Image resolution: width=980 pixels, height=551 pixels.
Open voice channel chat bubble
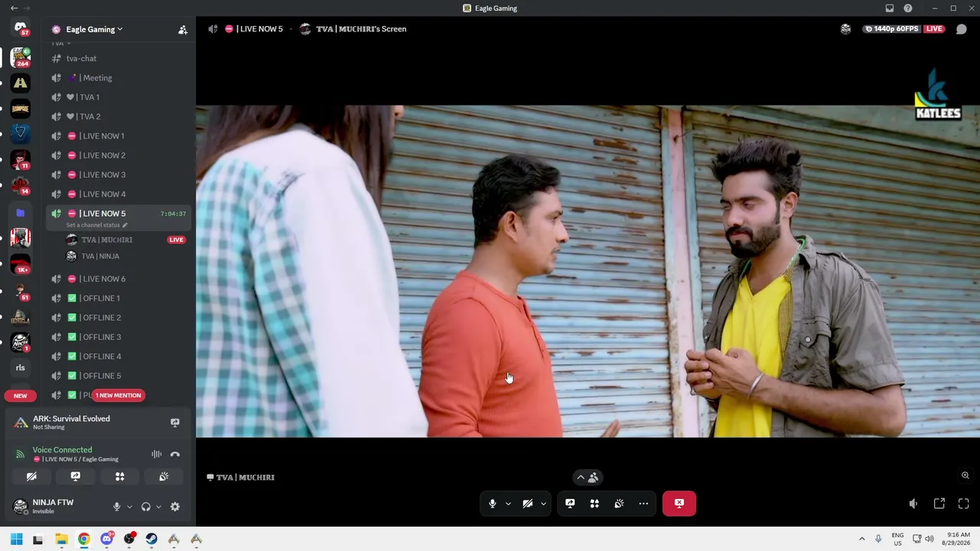[x=962, y=29]
